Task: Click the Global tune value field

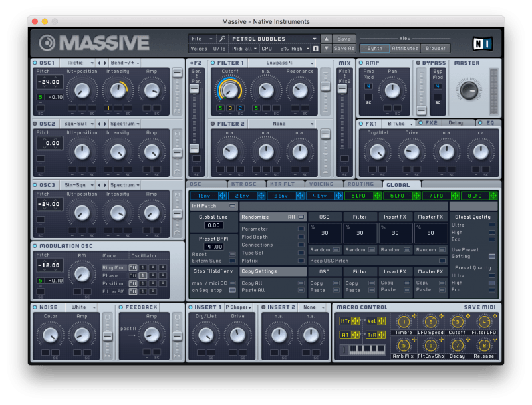Action: 213,225
